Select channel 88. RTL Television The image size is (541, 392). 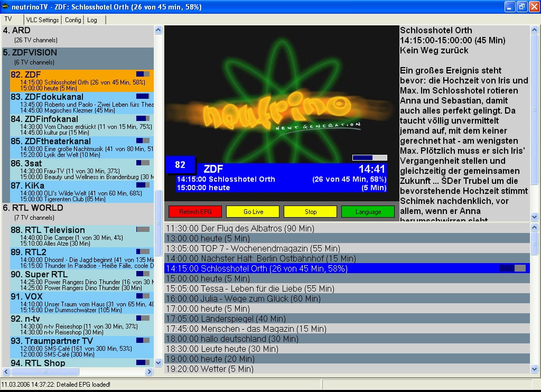pos(82,236)
